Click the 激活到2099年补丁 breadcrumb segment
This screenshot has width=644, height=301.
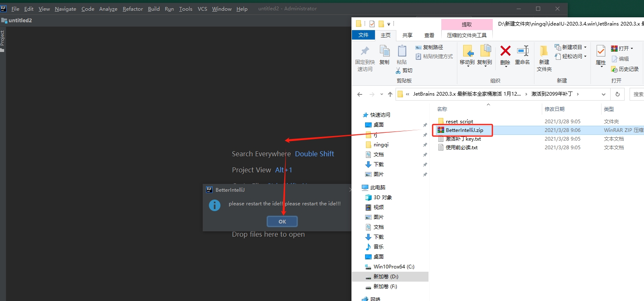pos(552,94)
